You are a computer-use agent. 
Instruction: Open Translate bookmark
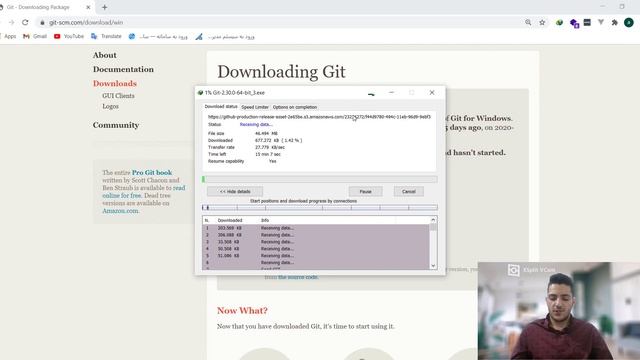(x=106, y=36)
